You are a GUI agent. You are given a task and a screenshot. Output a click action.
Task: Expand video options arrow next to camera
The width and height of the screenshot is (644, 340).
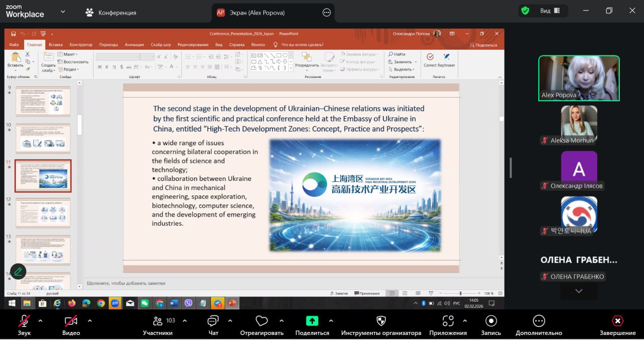[90, 320]
